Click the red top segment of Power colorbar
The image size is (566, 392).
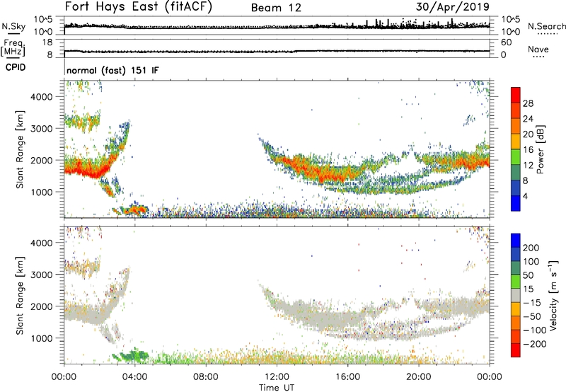pos(516,95)
